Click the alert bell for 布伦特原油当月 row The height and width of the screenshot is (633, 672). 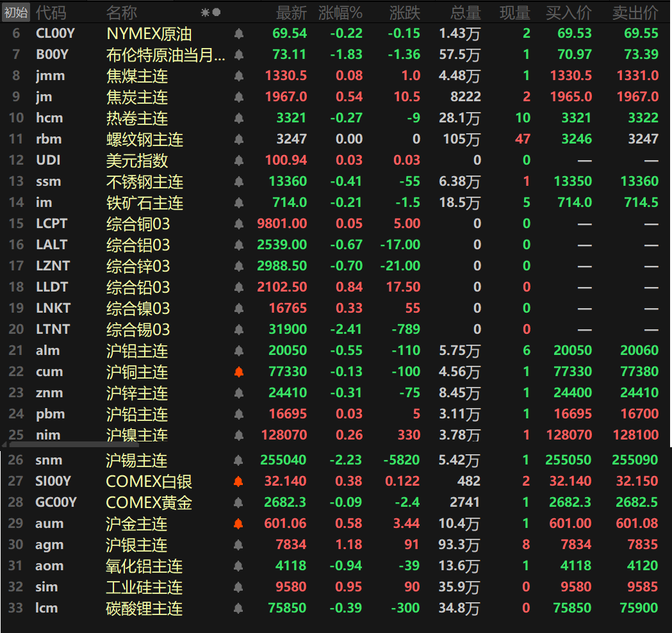click(238, 54)
